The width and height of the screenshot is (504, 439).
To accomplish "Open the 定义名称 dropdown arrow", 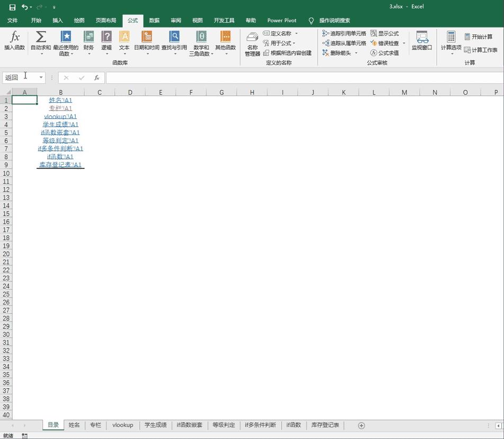I will pyautogui.click(x=296, y=34).
